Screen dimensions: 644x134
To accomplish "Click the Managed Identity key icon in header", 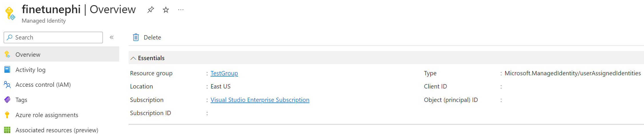I will point(10,13).
